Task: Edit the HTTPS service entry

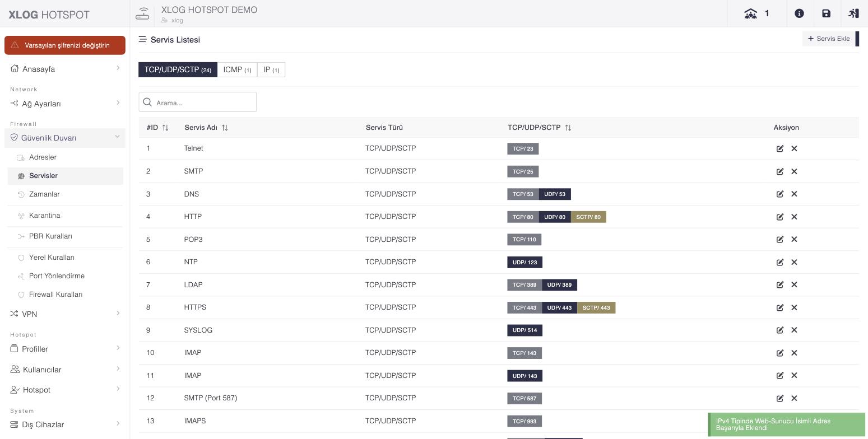Action: 779,307
